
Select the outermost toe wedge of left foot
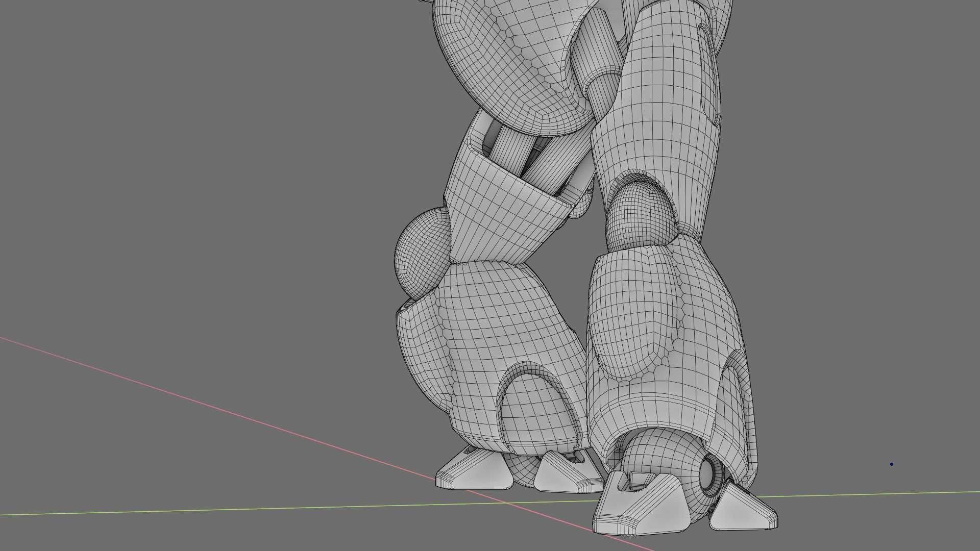[474, 469]
